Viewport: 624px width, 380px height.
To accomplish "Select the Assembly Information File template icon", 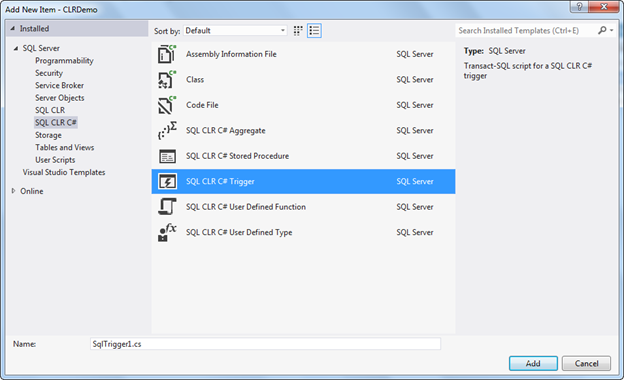I will click(x=167, y=54).
